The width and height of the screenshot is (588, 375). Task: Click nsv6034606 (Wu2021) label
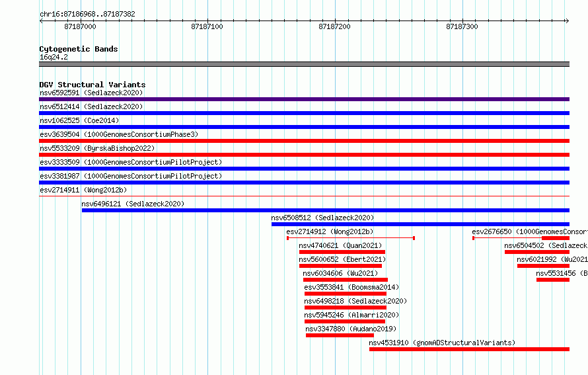coord(340,273)
